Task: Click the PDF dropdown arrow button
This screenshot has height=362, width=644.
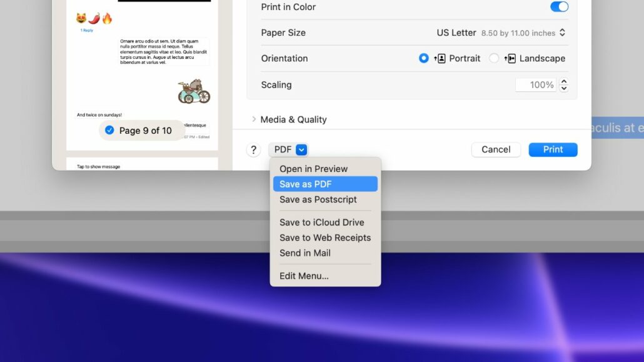Action: (x=301, y=150)
